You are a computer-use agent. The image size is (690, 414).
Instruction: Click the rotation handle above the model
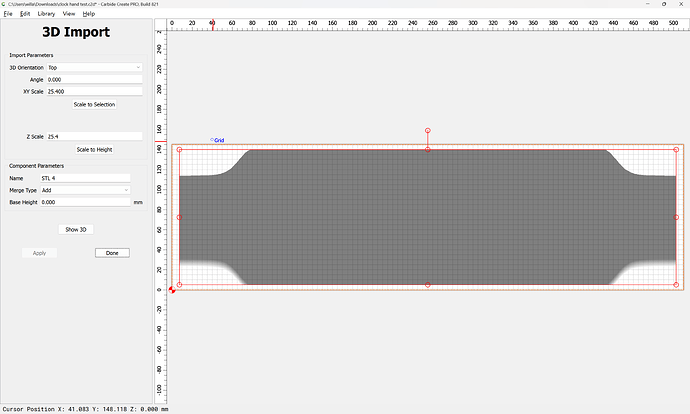pyautogui.click(x=427, y=131)
